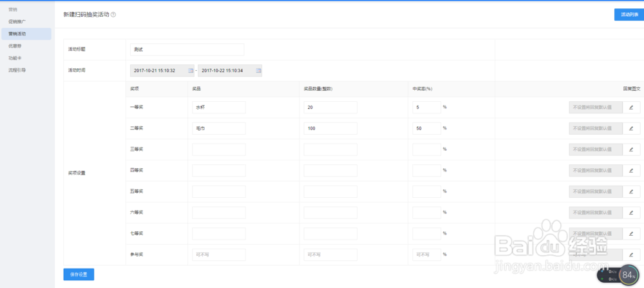Open reply editor for 四等奖 row

tap(631, 170)
